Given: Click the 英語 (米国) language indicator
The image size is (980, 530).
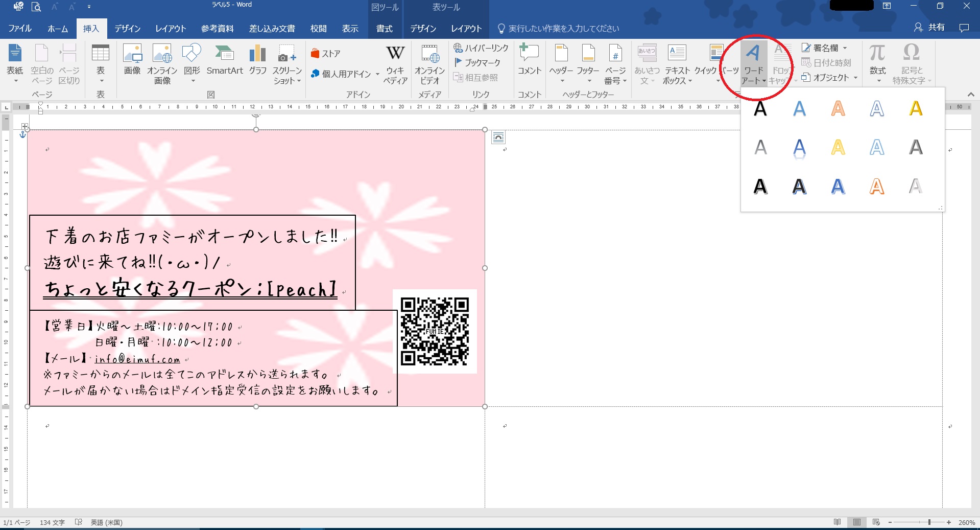Looking at the screenshot, I should click(x=106, y=522).
